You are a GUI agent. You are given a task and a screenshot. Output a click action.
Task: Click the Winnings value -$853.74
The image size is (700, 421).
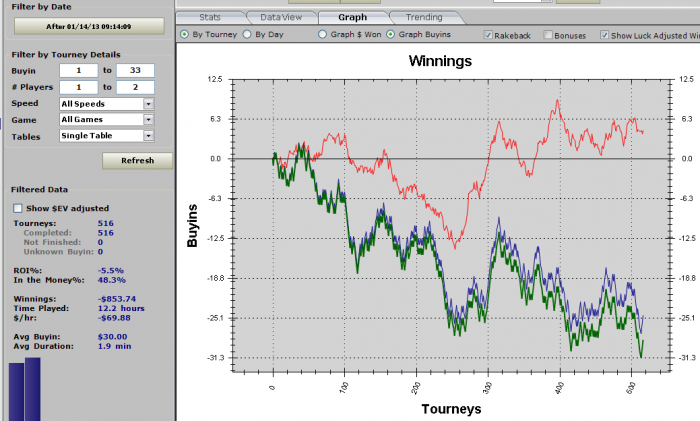(x=117, y=299)
